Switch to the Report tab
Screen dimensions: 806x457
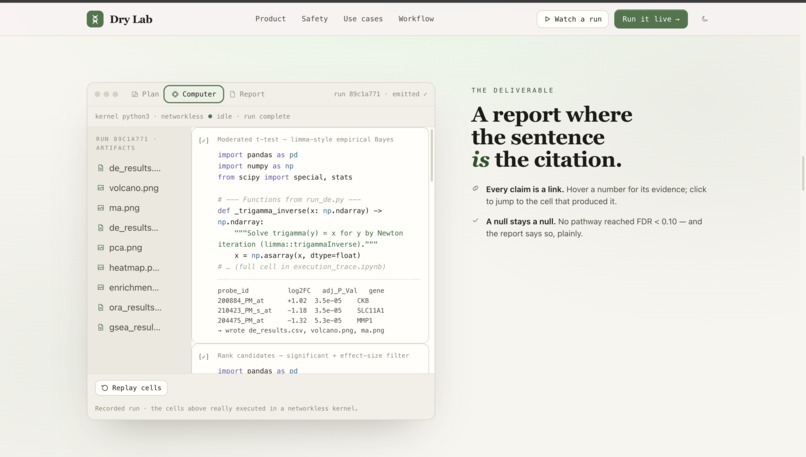click(x=247, y=94)
